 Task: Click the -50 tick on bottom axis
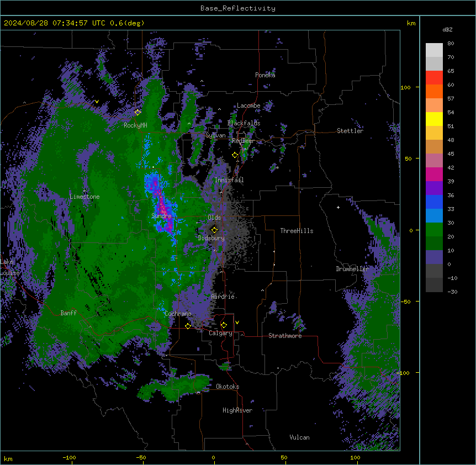141,458
